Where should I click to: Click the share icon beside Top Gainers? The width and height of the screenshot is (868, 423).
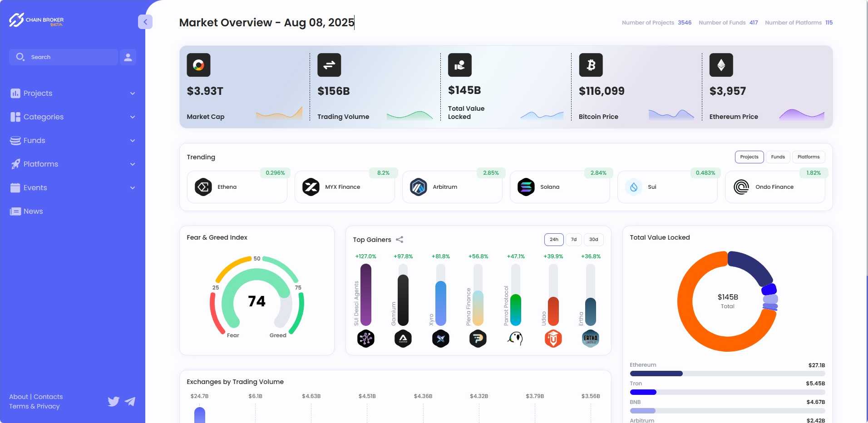pyautogui.click(x=399, y=240)
